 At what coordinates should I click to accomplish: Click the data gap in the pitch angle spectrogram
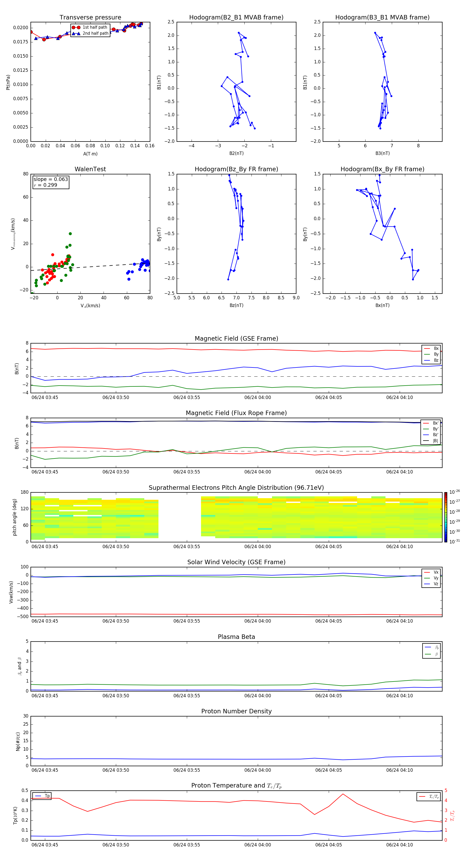(x=180, y=517)
